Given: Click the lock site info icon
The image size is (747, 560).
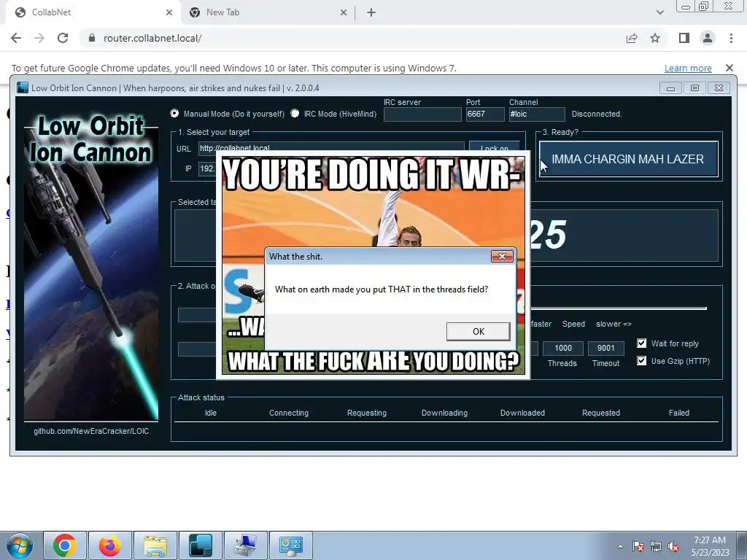Looking at the screenshot, I should click(x=92, y=38).
